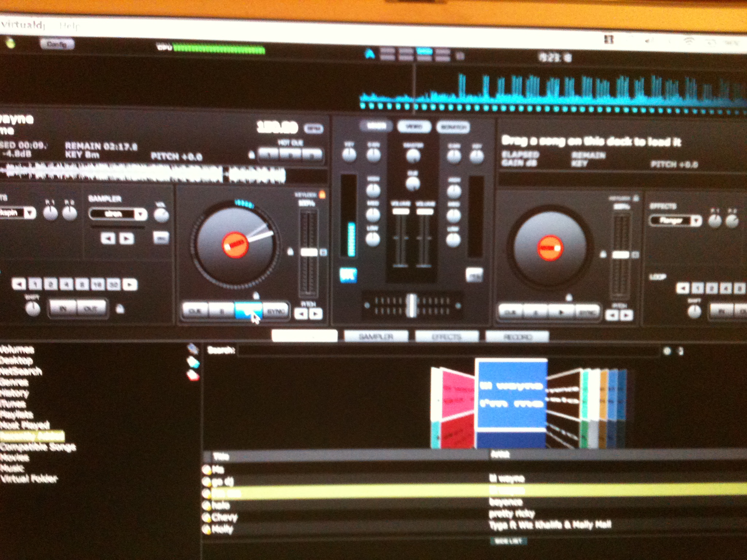Click left deck SYNC button
Viewport: 747px width, 560px height.
click(276, 311)
